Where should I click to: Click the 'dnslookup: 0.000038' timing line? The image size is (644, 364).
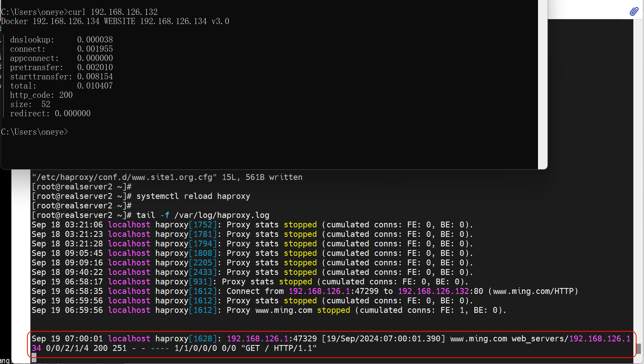62,40
